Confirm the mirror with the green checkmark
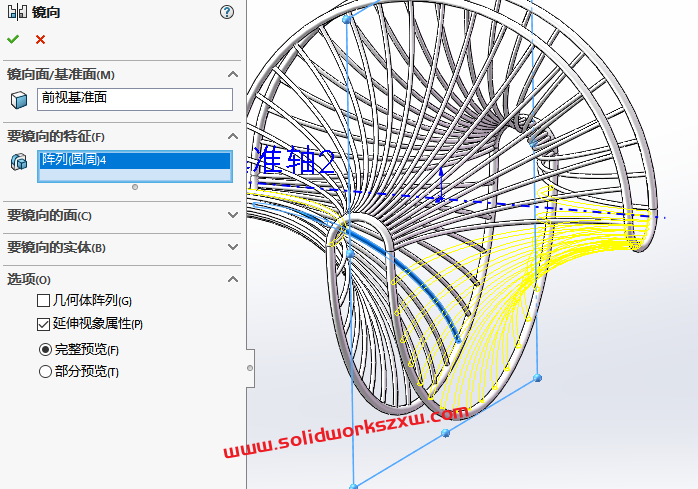This screenshot has height=489, width=698. 13,40
